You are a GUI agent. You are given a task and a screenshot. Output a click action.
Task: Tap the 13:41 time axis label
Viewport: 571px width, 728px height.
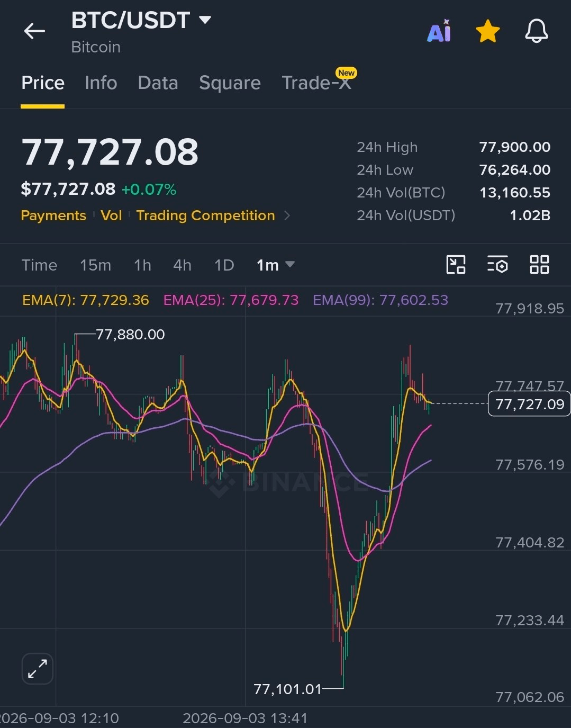click(245, 718)
